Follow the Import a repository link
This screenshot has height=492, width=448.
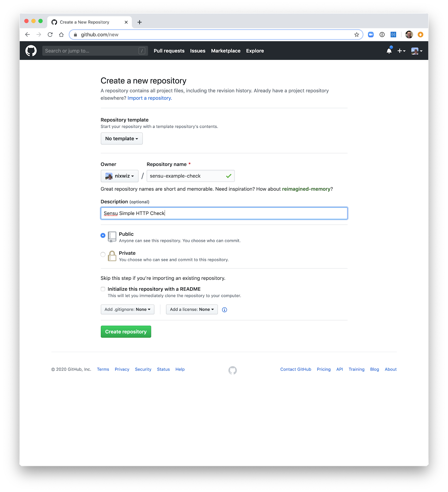(150, 98)
